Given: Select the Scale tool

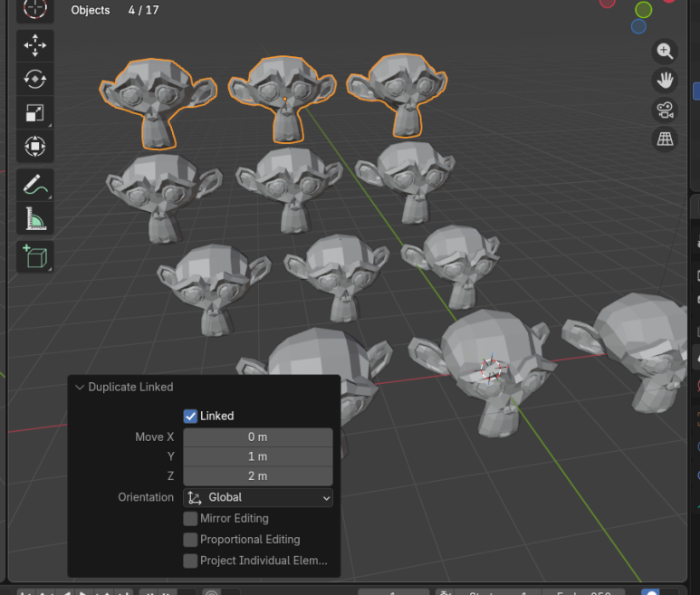Looking at the screenshot, I should (x=34, y=113).
